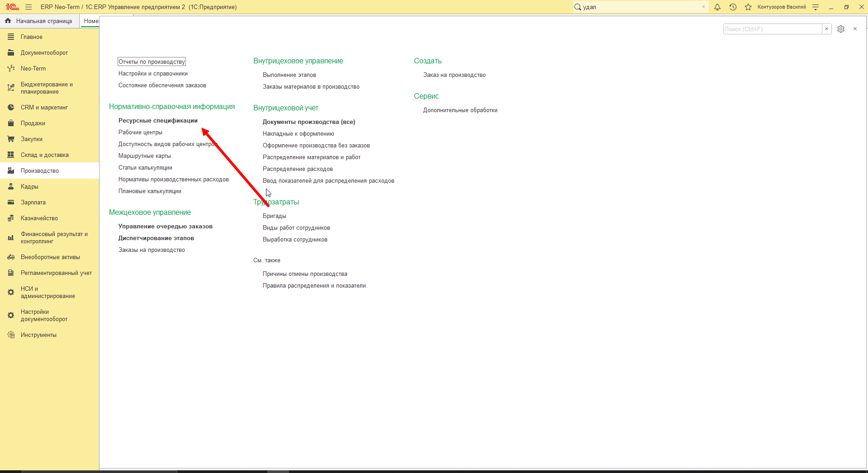This screenshot has width=868, height=473.
Task: Open the history clock icon
Action: click(x=733, y=7)
